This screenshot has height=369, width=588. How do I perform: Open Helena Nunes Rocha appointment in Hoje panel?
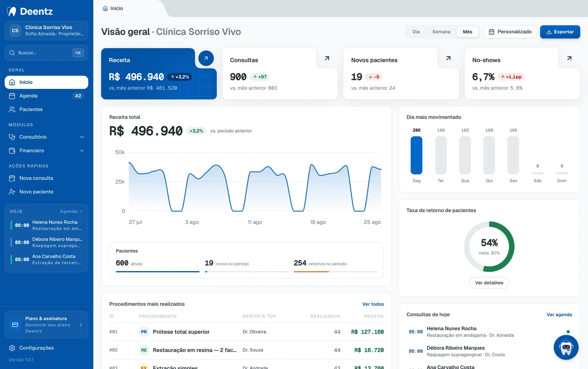47,225
